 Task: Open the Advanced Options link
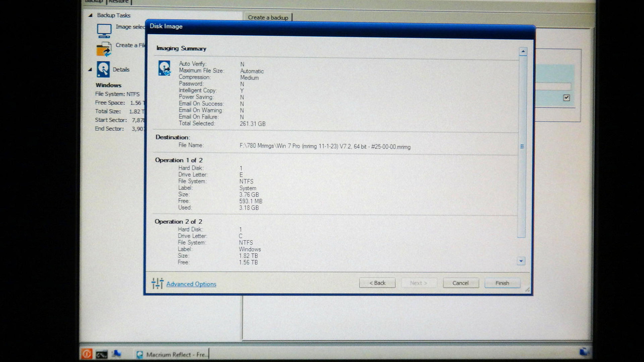tap(191, 284)
